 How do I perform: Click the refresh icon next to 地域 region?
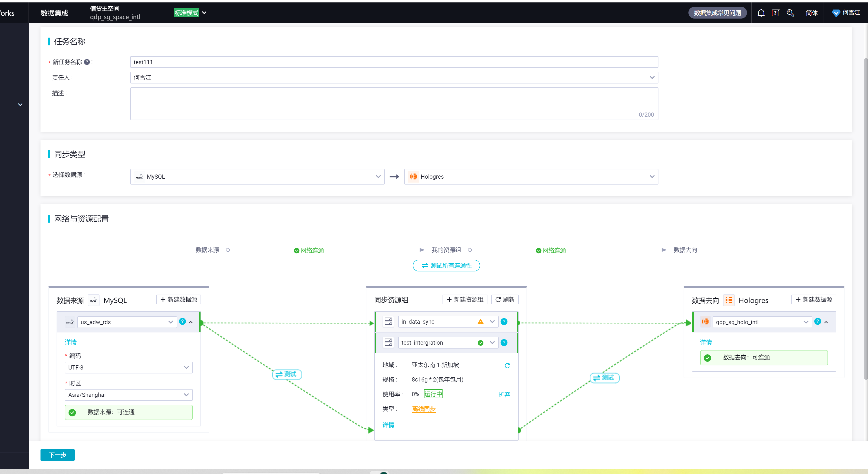(507, 365)
